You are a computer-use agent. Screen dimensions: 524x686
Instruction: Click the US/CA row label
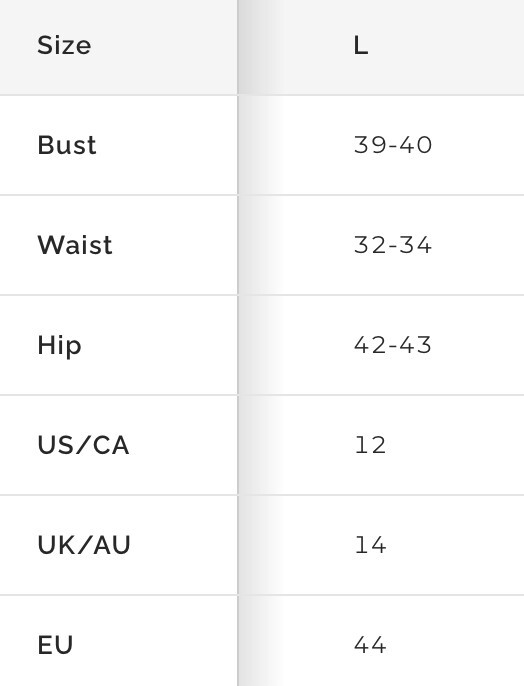(83, 445)
